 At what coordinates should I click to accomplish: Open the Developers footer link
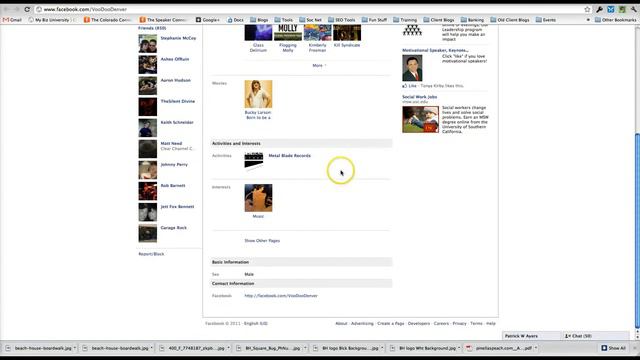pyautogui.click(x=419, y=323)
